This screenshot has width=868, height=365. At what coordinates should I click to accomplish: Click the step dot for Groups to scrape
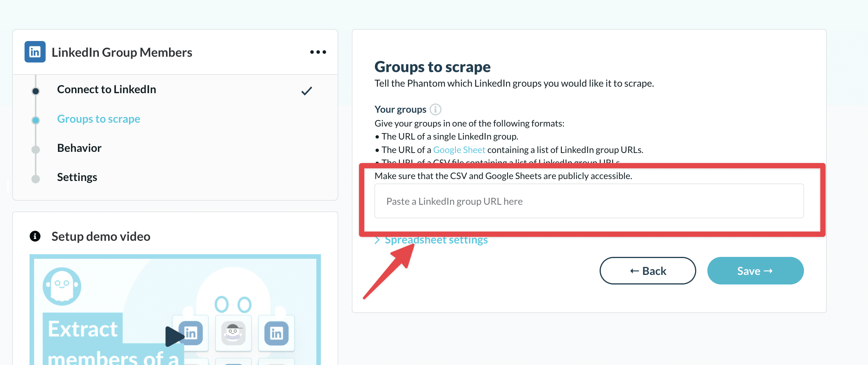click(x=36, y=120)
